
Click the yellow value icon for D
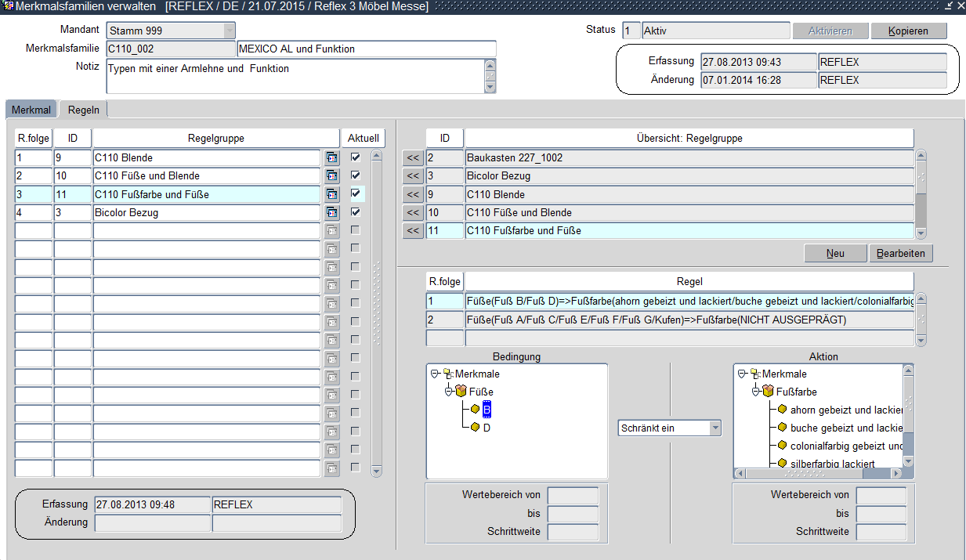475,428
